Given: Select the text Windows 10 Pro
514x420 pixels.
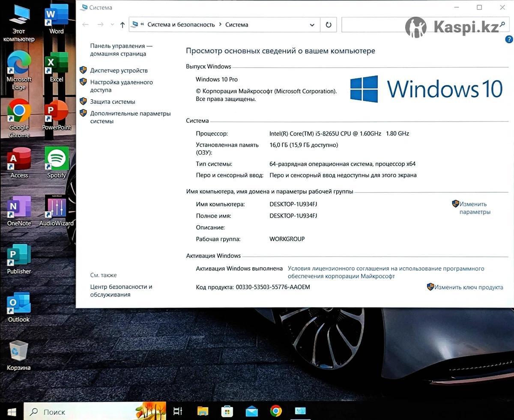Looking at the screenshot, I should tap(217, 79).
